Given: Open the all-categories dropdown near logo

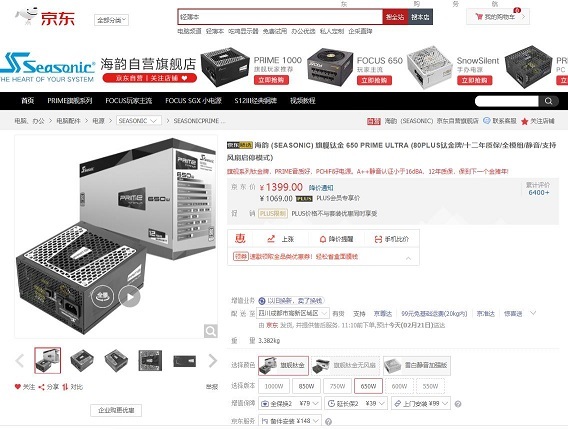Looking at the screenshot, I should click(x=112, y=20).
